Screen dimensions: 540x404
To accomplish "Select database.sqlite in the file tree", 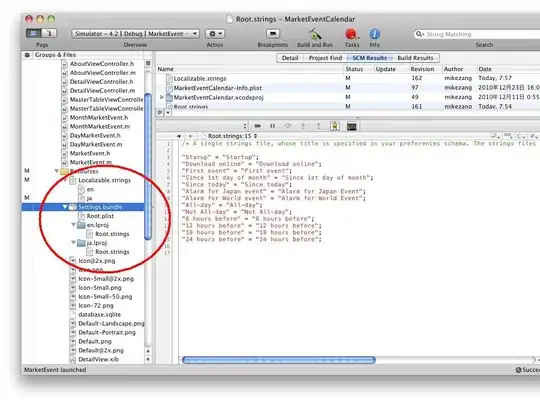I will coord(100,314).
